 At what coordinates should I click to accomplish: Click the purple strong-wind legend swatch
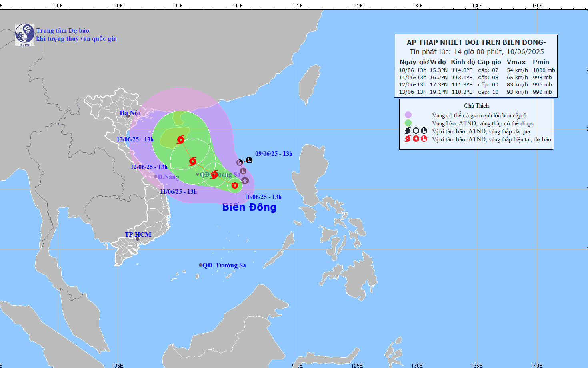click(x=408, y=115)
